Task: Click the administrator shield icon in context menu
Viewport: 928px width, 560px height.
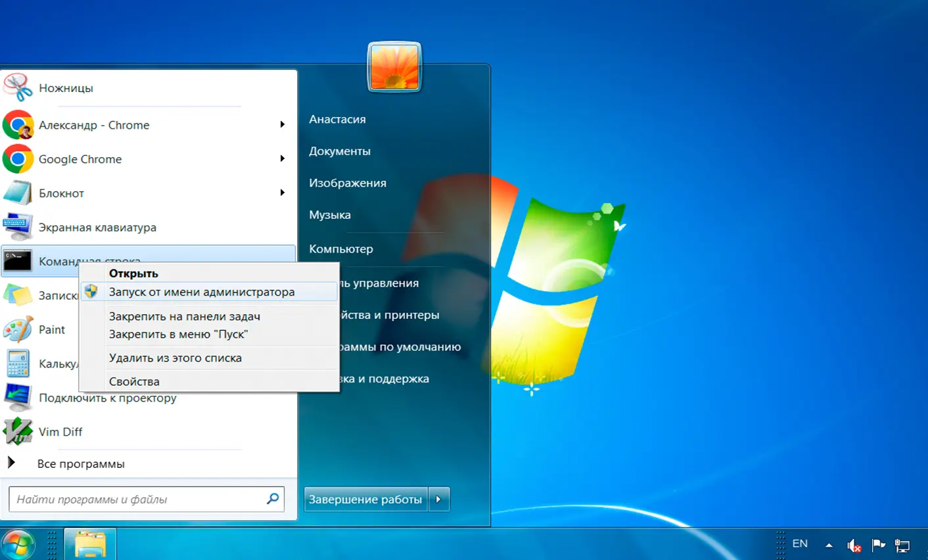Action: point(91,291)
